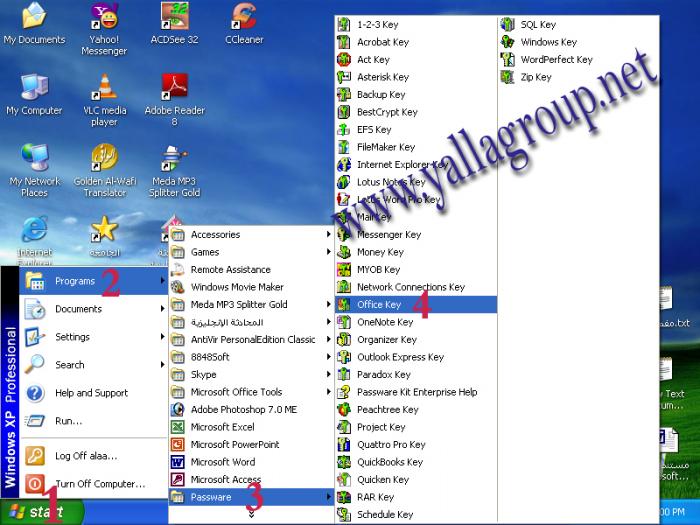This screenshot has width=700, height=525.
Task: Click the WordPerfect Key program icon
Action: (507, 59)
